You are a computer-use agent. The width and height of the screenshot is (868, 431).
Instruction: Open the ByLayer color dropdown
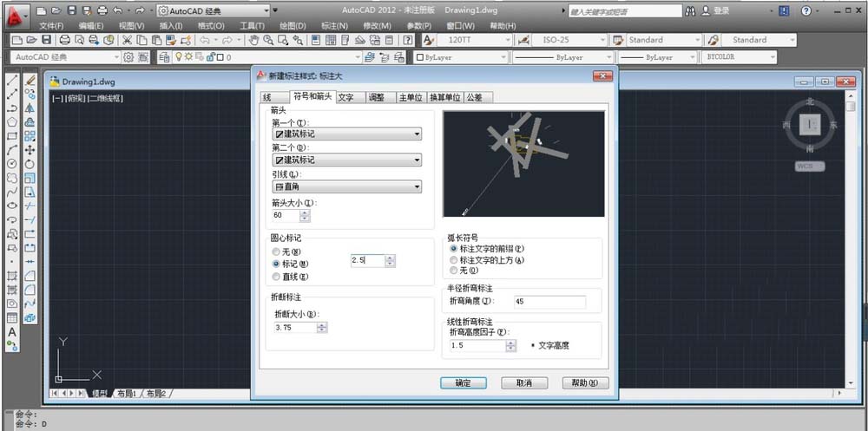[x=461, y=57]
